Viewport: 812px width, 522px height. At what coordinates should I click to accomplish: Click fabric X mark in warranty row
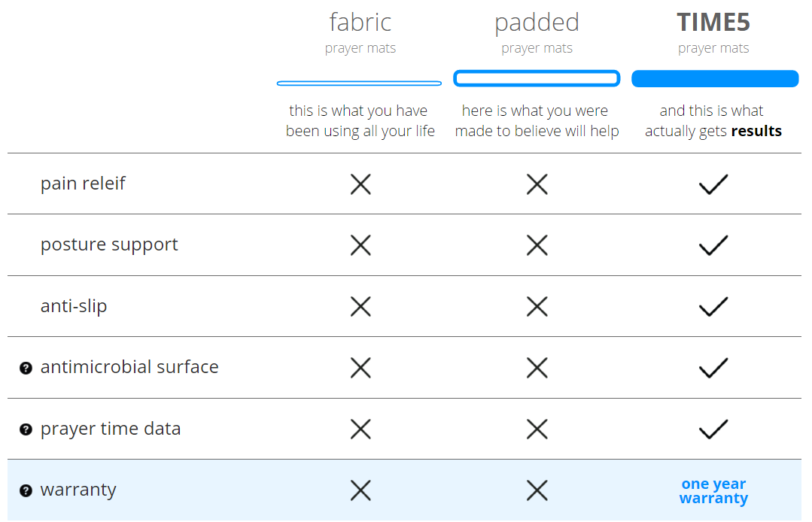point(360,490)
